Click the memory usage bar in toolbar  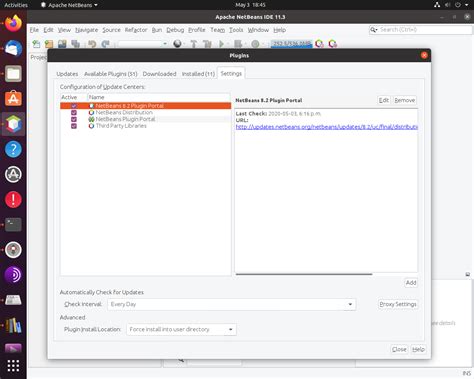292,44
